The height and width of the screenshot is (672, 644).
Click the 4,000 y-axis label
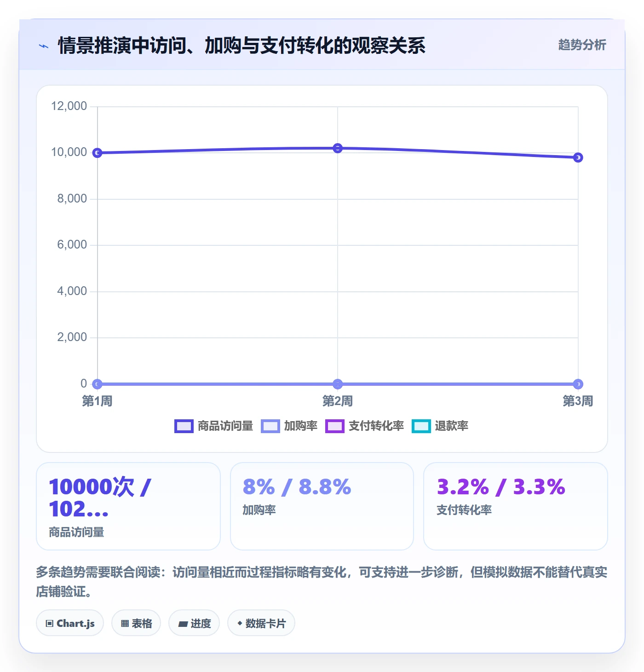[72, 291]
